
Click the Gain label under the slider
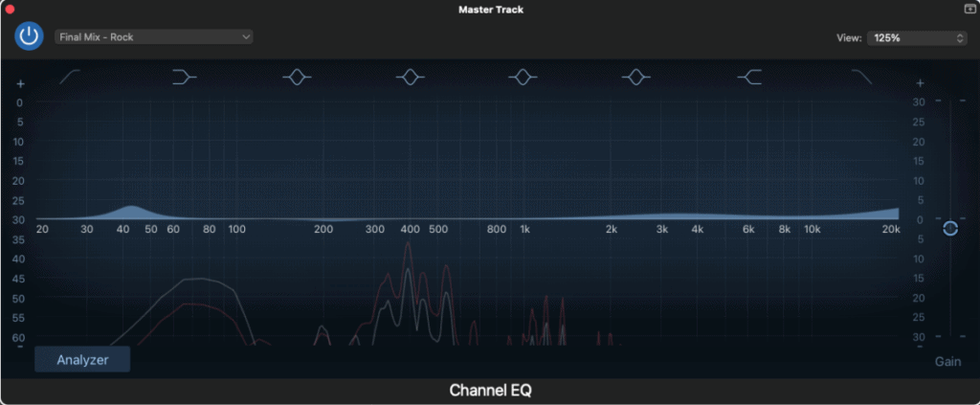click(948, 361)
